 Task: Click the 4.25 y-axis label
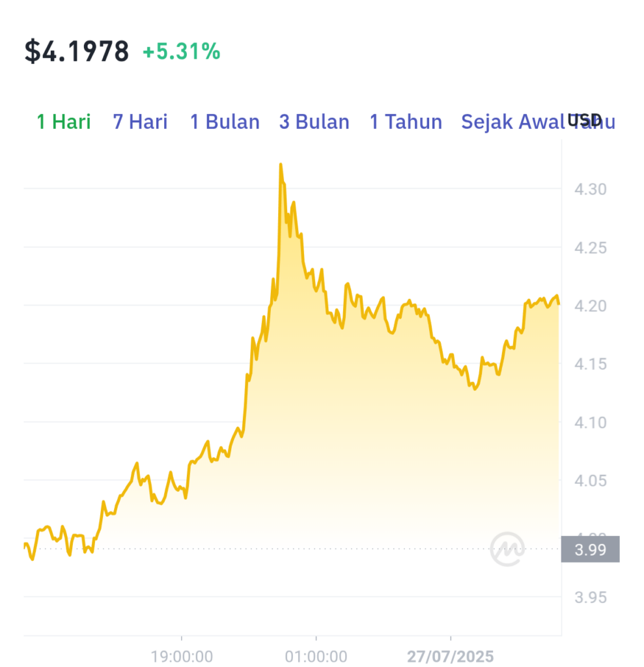591,248
